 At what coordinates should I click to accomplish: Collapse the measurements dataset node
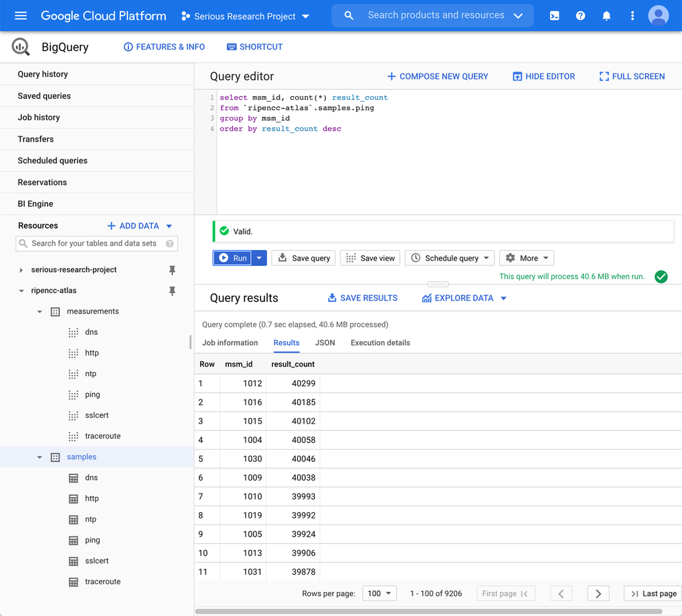tap(40, 311)
